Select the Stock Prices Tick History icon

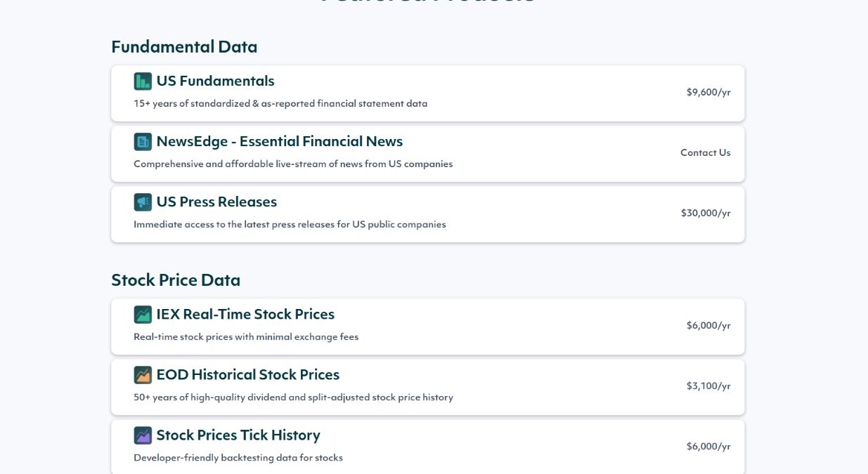click(x=143, y=435)
